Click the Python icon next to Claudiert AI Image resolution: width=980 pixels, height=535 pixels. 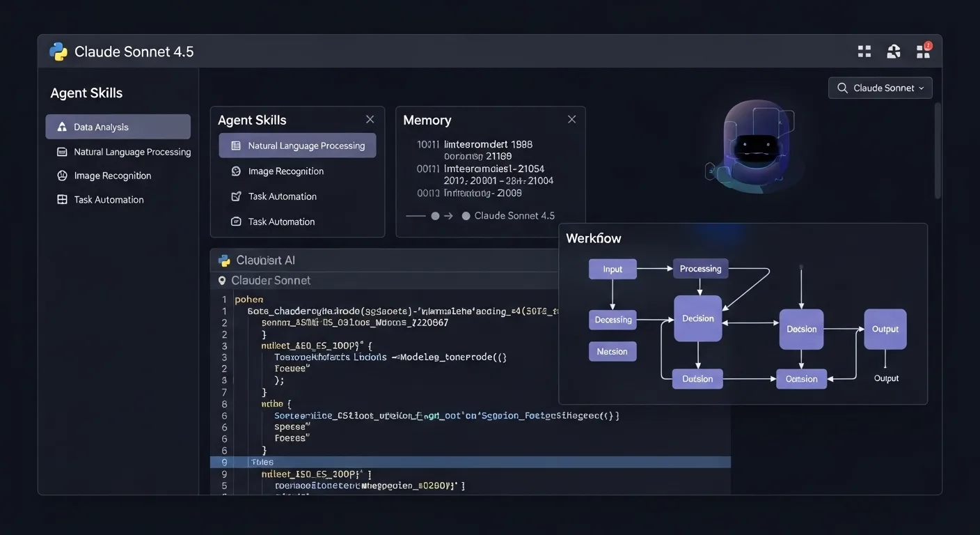tap(224, 261)
